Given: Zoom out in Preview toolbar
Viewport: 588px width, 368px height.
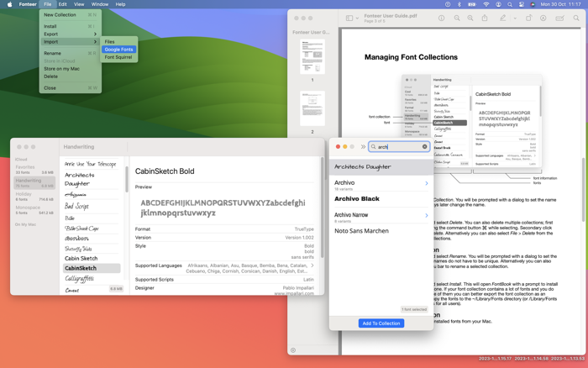Looking at the screenshot, I should (457, 18).
